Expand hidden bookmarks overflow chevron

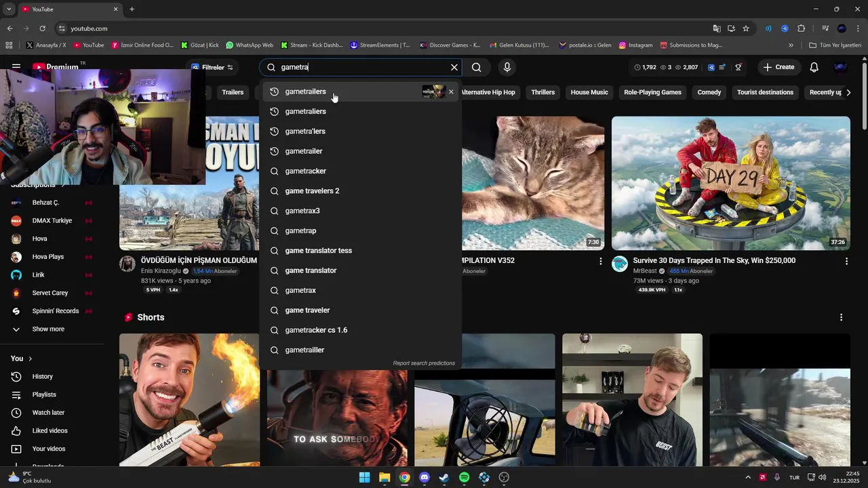pos(791,45)
